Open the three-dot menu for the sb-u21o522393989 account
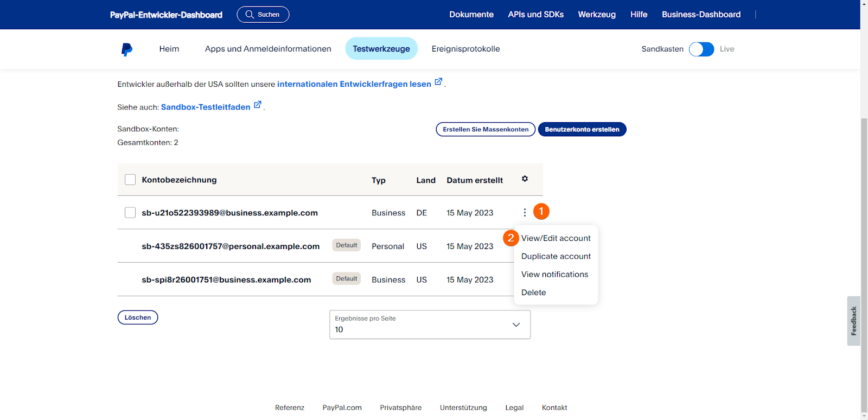The width and height of the screenshot is (868, 420). pyautogui.click(x=525, y=213)
